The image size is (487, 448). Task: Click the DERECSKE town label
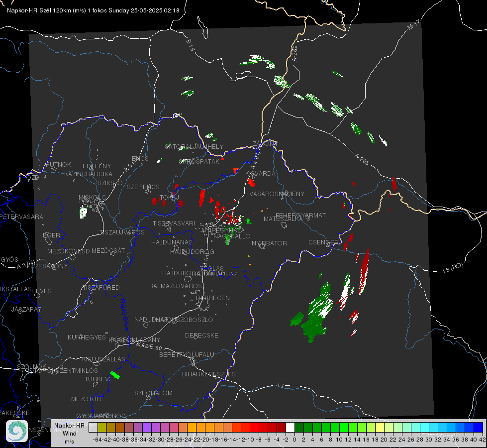tap(201, 335)
